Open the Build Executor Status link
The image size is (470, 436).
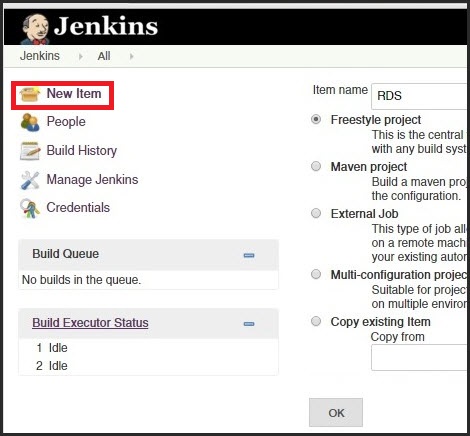(90, 323)
